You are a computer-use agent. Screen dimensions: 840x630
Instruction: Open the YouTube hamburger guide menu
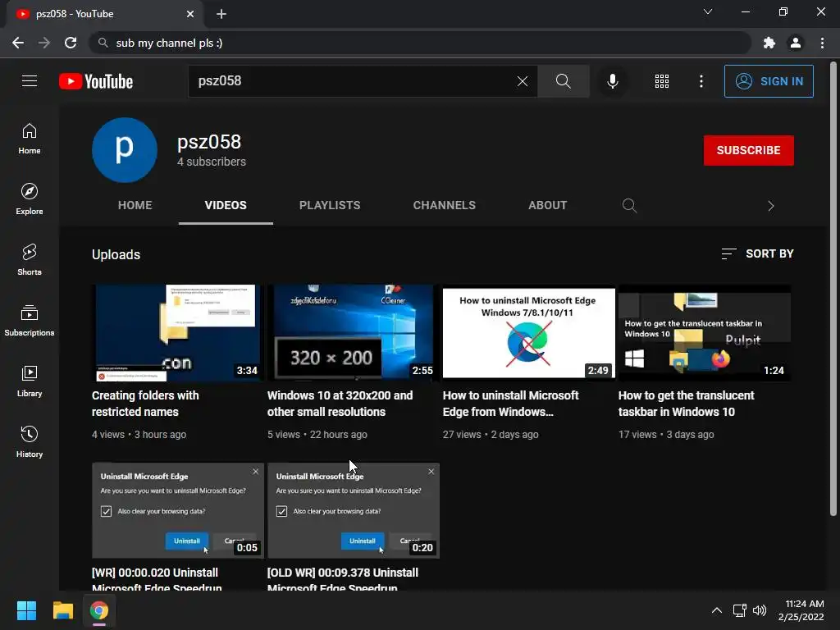click(x=30, y=81)
